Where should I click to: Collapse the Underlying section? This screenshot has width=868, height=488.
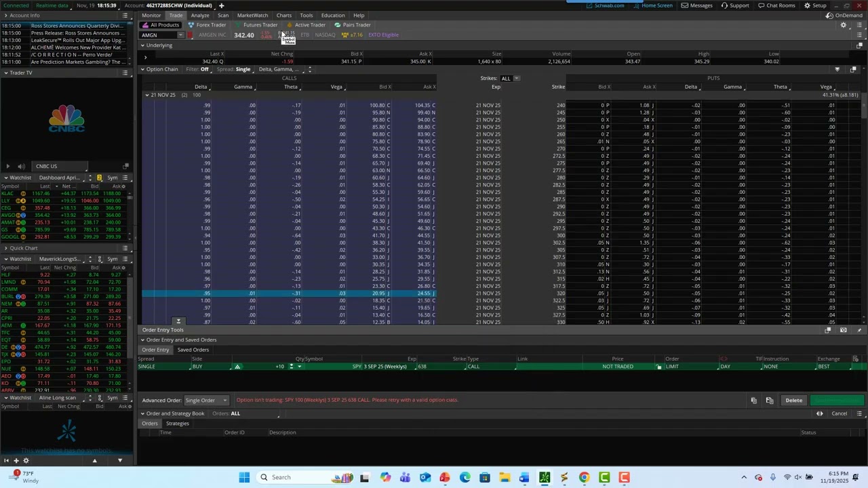click(142, 45)
